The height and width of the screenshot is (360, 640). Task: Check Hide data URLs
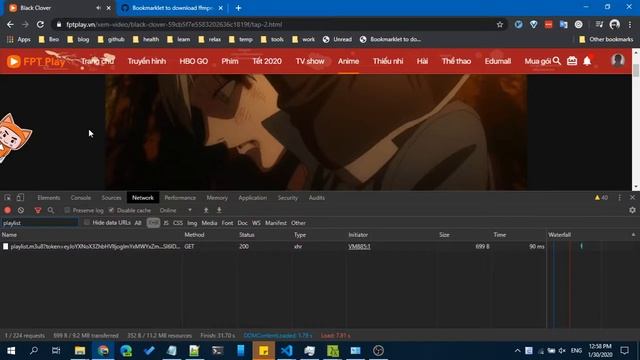pyautogui.click(x=87, y=223)
